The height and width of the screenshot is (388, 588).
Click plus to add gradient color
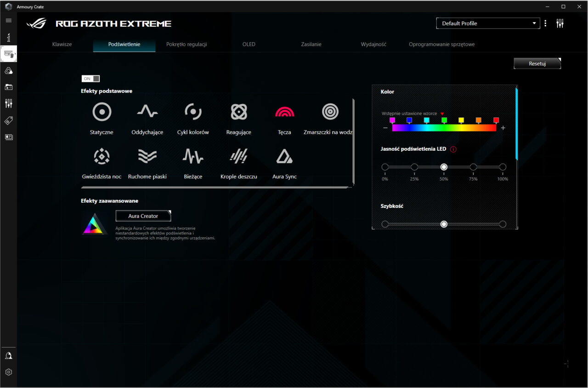pyautogui.click(x=503, y=128)
